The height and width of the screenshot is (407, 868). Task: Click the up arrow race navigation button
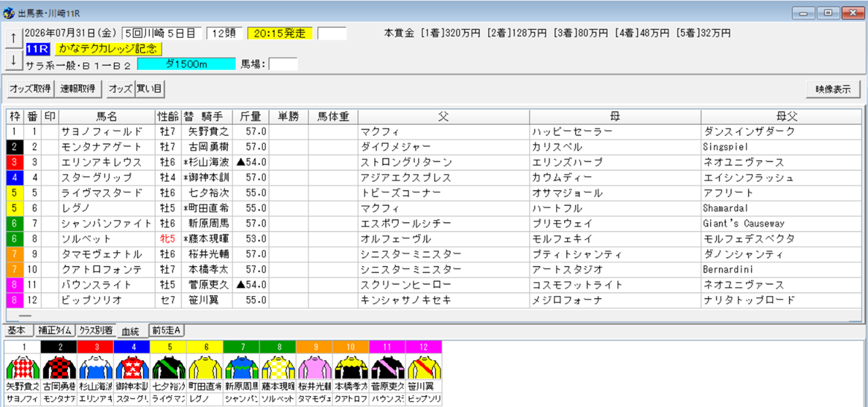click(12, 38)
